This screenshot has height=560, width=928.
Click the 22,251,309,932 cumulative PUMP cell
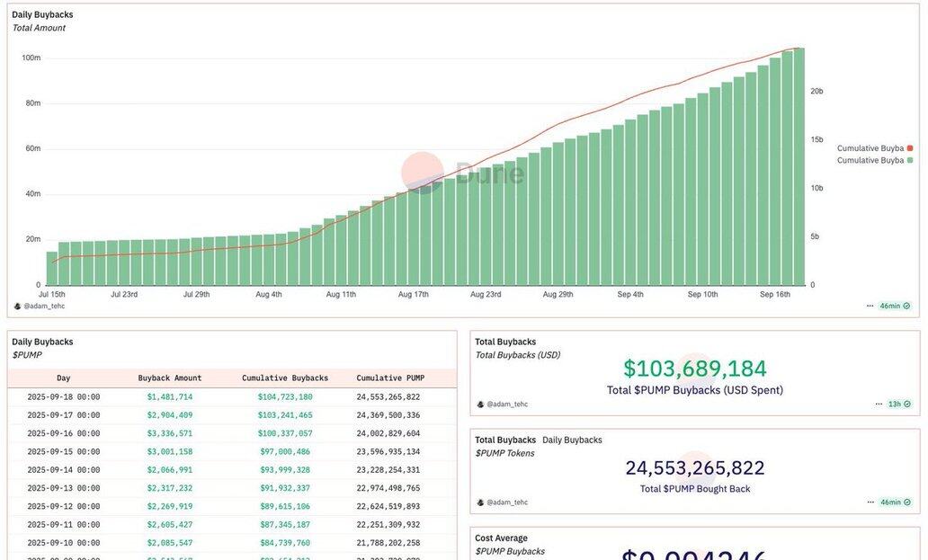click(388, 525)
